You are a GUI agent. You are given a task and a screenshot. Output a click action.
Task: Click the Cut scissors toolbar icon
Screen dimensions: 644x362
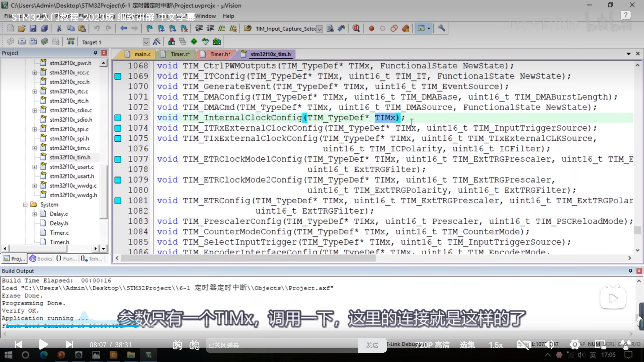click(x=59, y=28)
